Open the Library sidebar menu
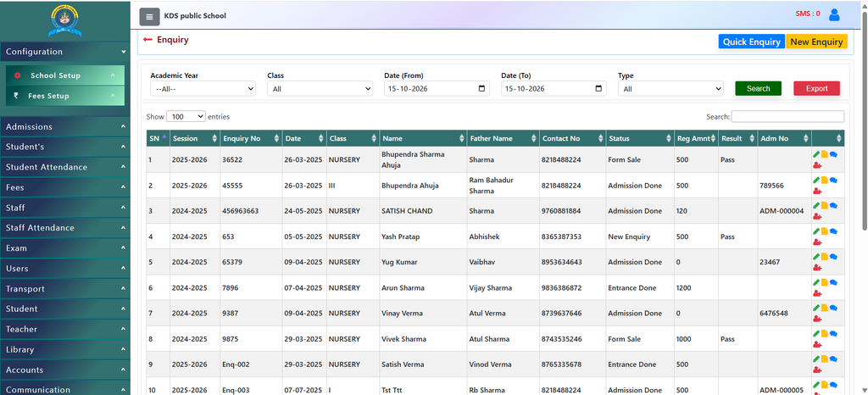 click(64, 349)
